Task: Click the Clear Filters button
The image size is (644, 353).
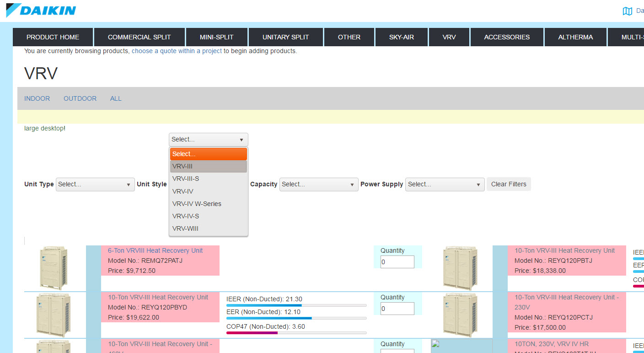Action: (509, 184)
